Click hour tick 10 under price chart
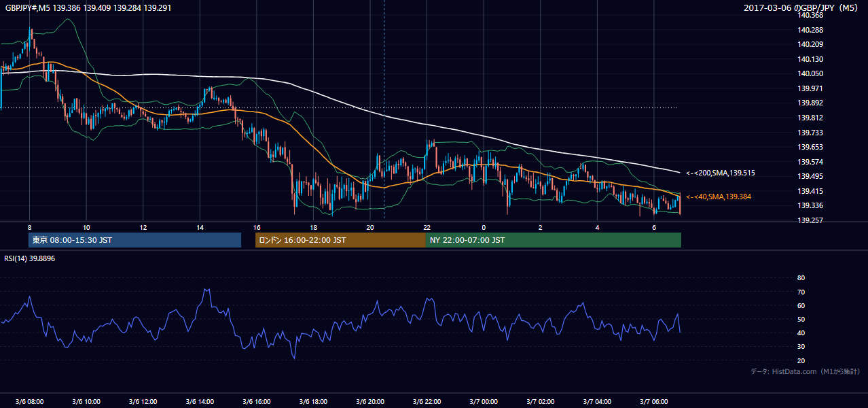The width and height of the screenshot is (868, 408). 86,227
